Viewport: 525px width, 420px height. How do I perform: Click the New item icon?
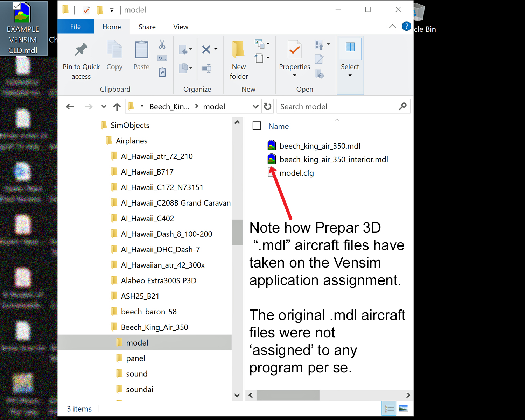coord(259,44)
